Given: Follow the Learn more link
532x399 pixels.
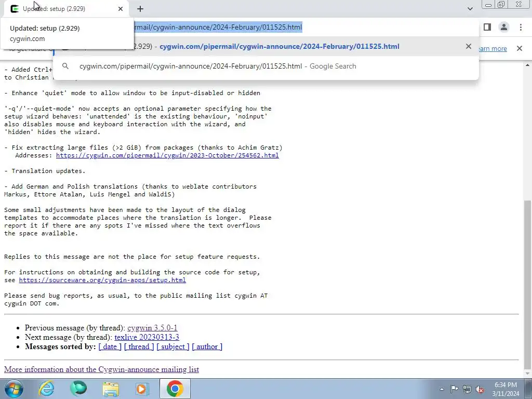Looking at the screenshot, I should 491,48.
